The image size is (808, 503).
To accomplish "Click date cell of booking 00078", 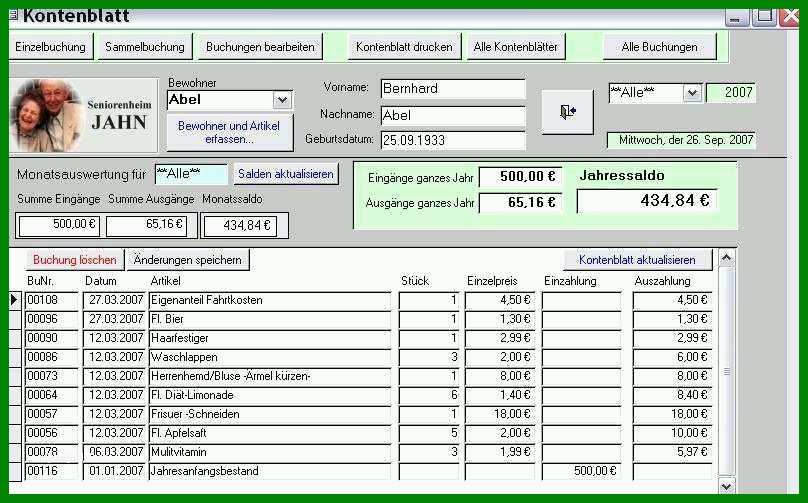I will [x=114, y=452].
